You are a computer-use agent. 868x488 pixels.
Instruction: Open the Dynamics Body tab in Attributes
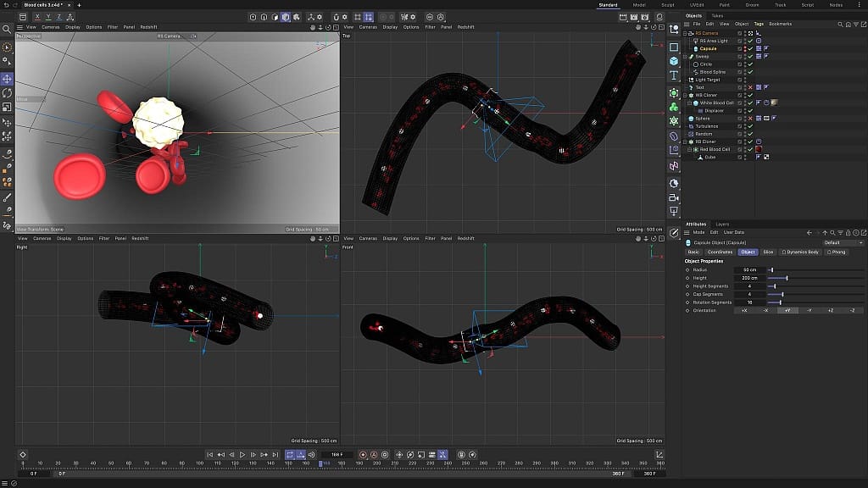800,252
